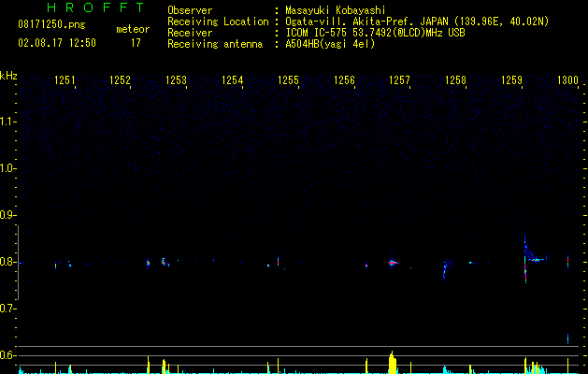Click the vertical echo line at 1300
This screenshot has width=588, height=374.
(x=567, y=263)
